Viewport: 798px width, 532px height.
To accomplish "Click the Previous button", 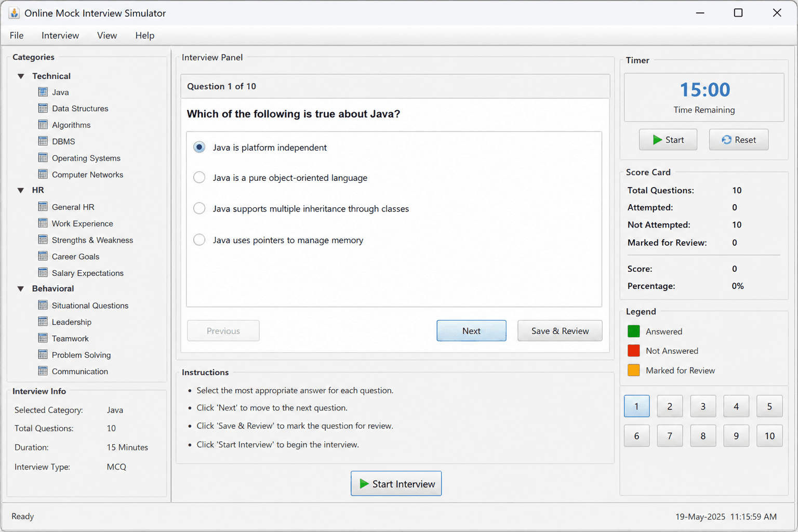I will tap(223, 331).
